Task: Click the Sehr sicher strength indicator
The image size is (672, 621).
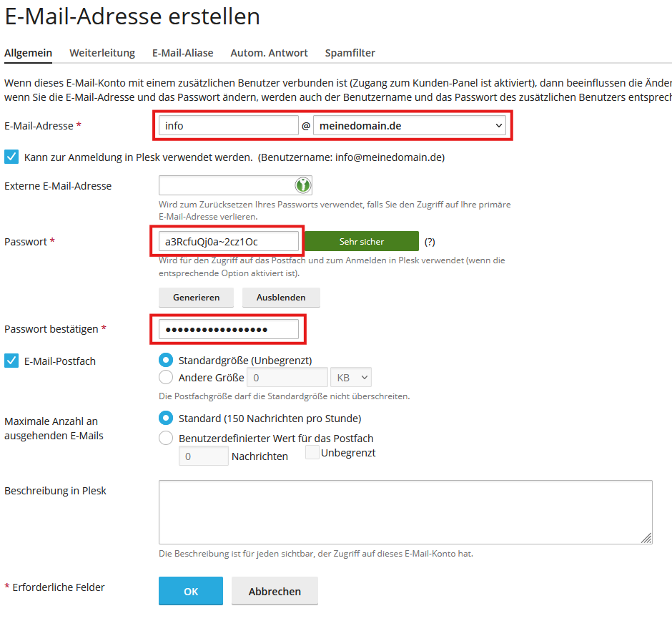Action: (x=362, y=242)
